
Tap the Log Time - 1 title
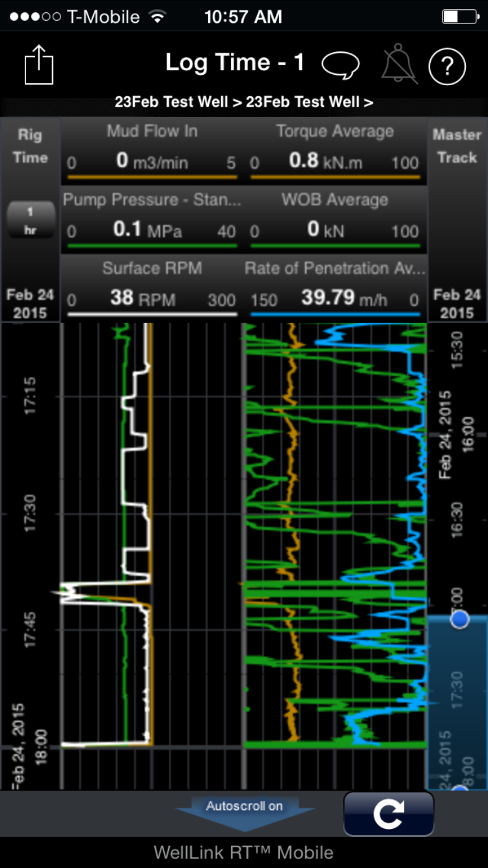pos(235,63)
